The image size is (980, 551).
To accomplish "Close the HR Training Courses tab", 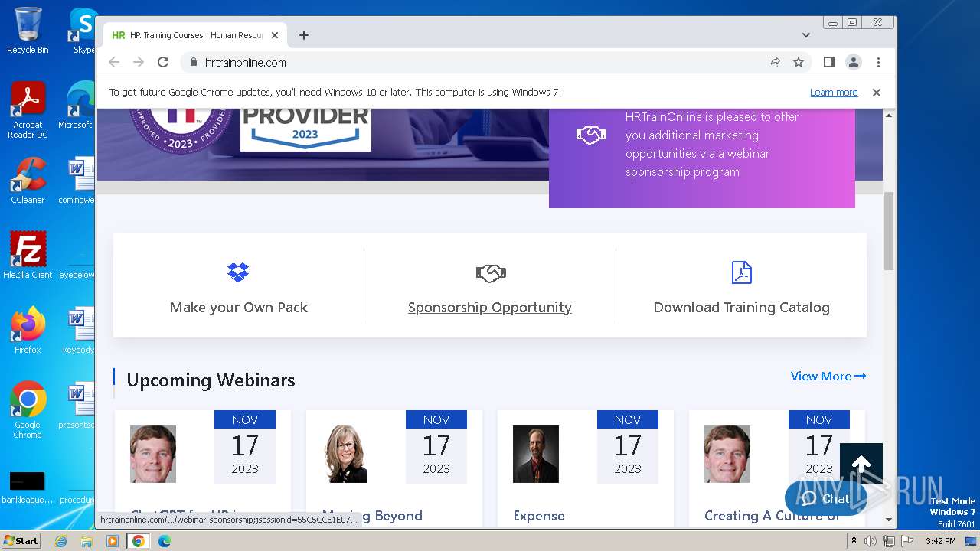I will coord(275,35).
